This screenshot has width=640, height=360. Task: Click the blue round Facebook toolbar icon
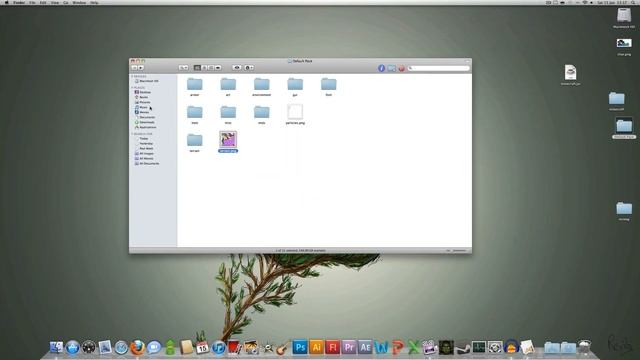[381, 68]
